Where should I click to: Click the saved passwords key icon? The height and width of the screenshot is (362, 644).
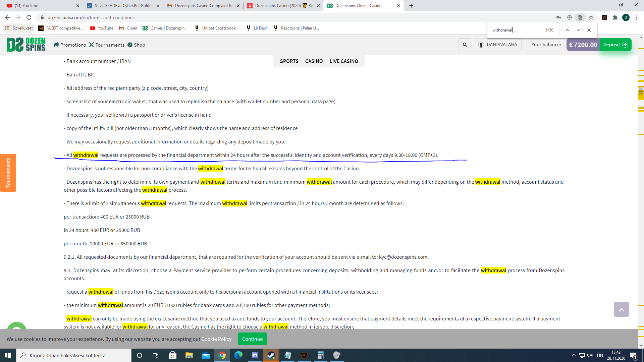click(x=559, y=17)
